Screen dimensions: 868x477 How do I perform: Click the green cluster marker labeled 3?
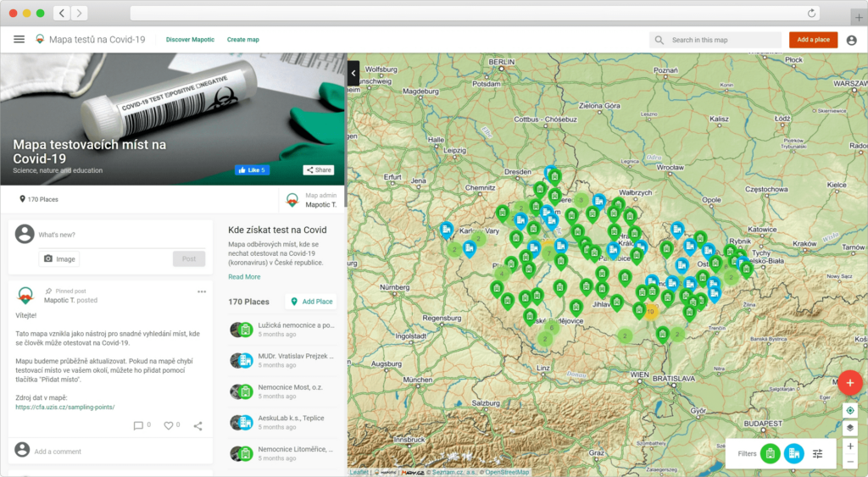coord(581,200)
